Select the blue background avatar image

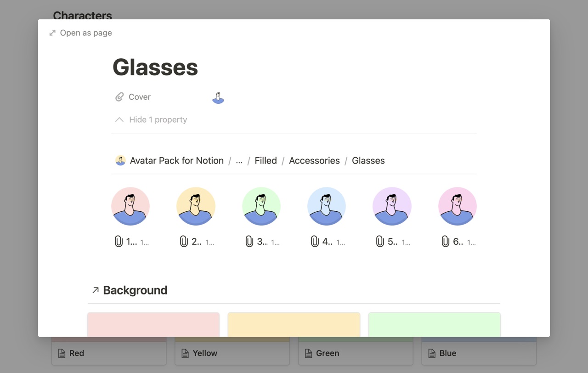327,206
